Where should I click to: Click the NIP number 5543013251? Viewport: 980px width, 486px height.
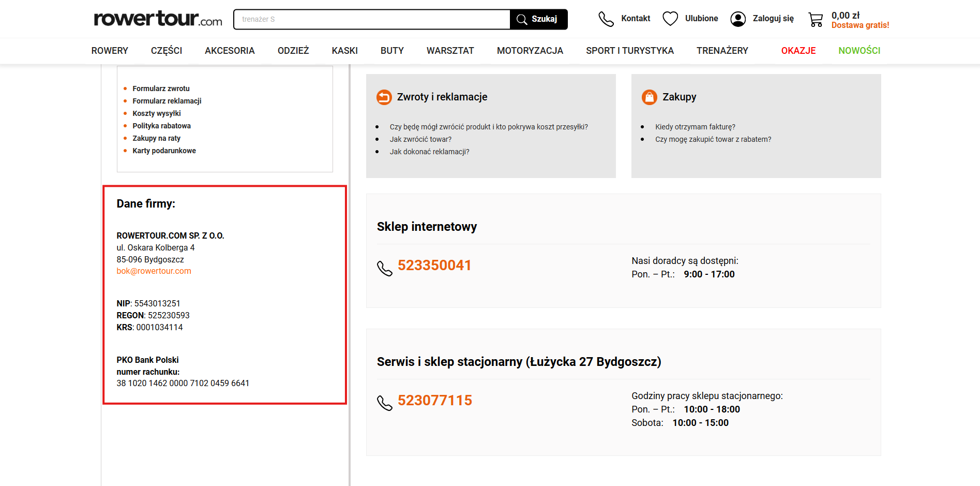(x=157, y=304)
